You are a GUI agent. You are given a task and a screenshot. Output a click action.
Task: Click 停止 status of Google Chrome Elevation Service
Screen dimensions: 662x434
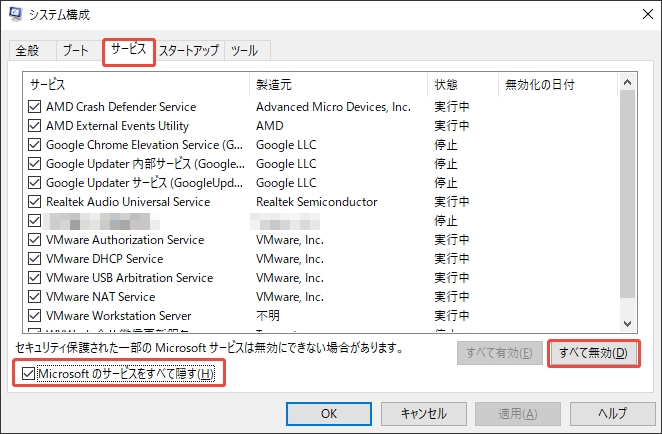click(x=446, y=145)
